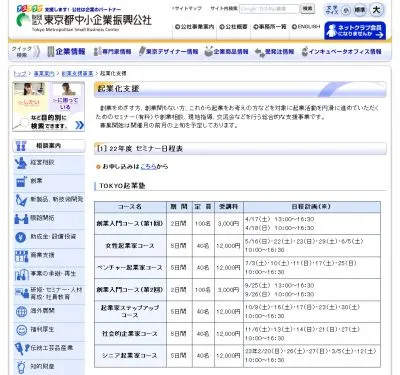Click the 創業入門コース（第2回） table cell

(130, 290)
